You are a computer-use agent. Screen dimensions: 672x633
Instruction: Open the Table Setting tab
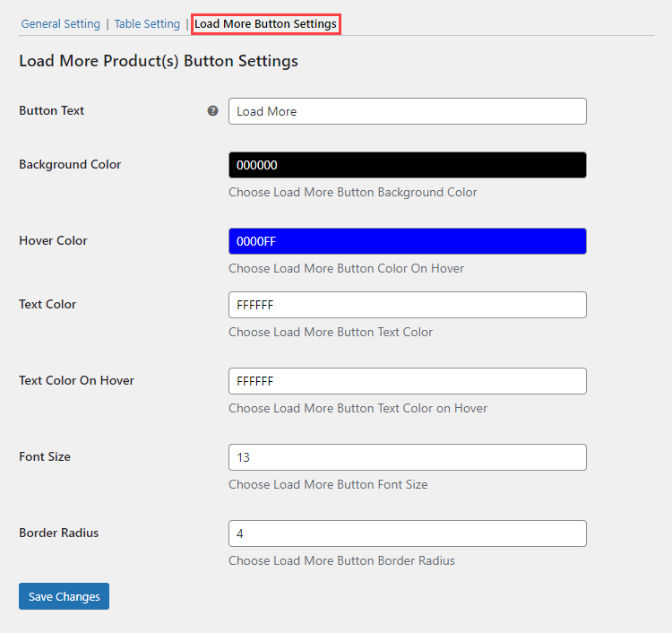tap(147, 24)
